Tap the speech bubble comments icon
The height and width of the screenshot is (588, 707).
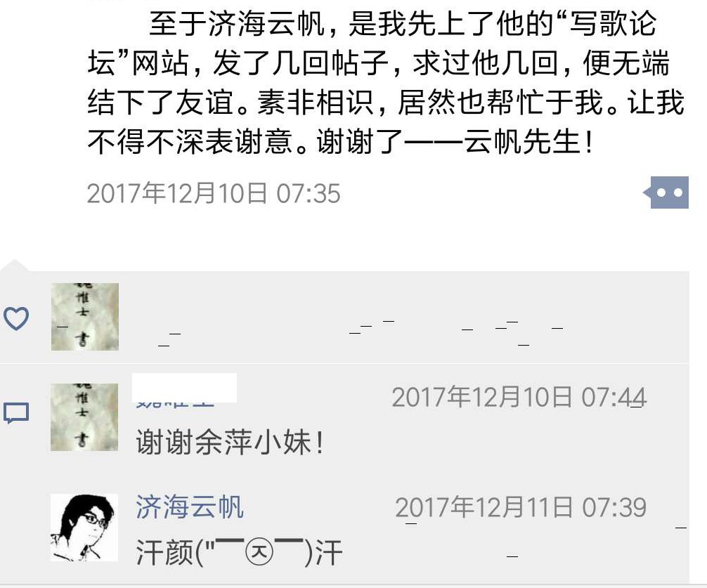pos(16,414)
